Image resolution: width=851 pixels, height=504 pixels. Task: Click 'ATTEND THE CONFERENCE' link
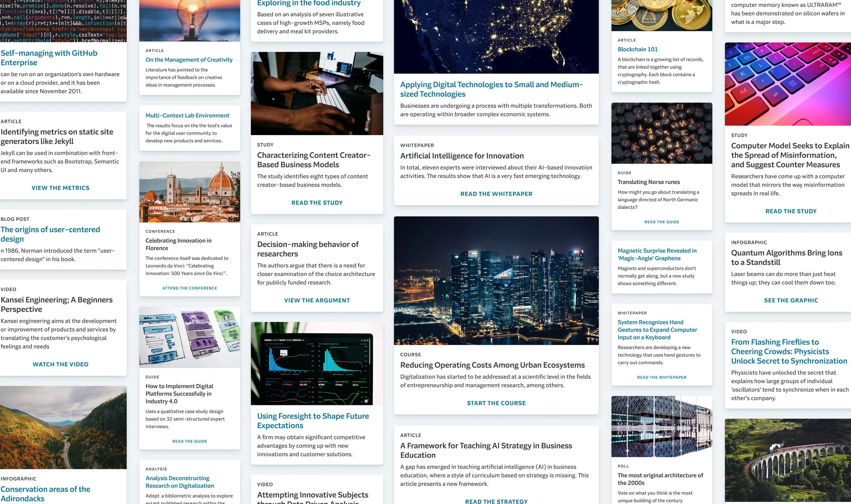tap(190, 288)
